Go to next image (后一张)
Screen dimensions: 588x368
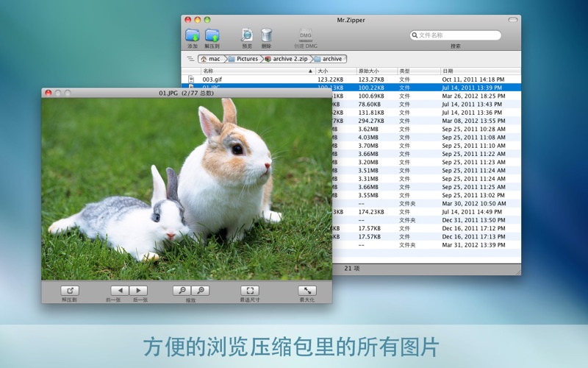[138, 291]
